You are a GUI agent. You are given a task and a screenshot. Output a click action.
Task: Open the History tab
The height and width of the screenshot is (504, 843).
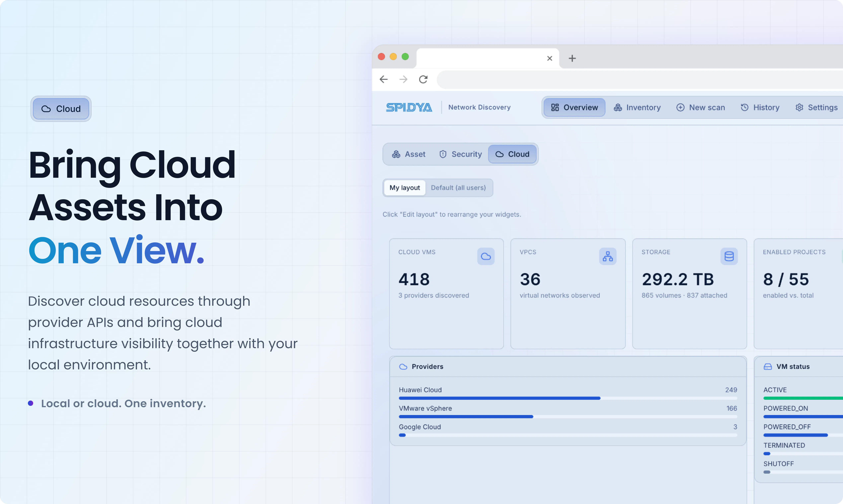pos(760,107)
